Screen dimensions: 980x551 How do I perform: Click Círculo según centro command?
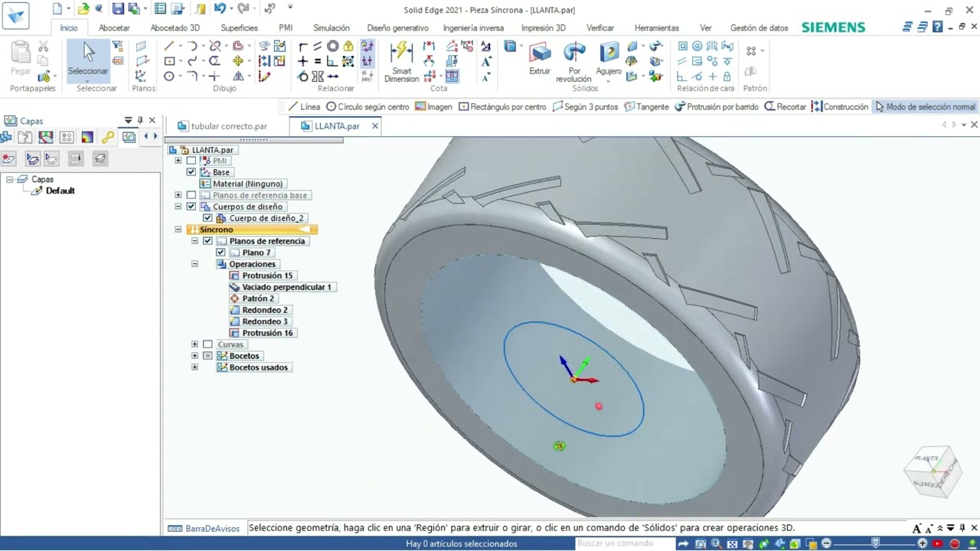(x=367, y=107)
